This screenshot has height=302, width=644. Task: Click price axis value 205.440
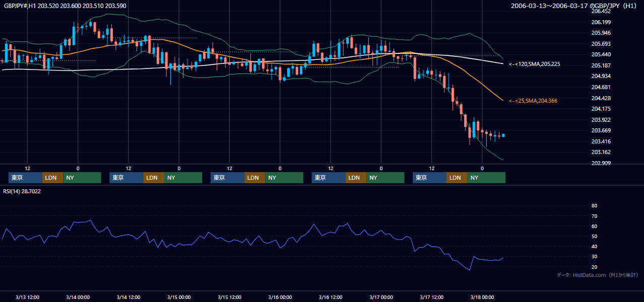(601, 54)
